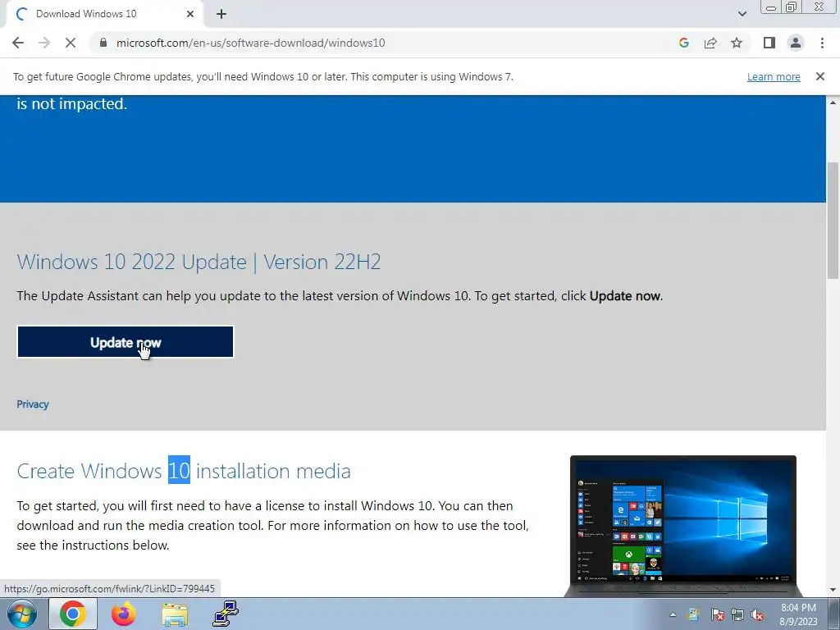This screenshot has height=630, width=840.
Task: Click the site padlock icon
Action: coord(103,43)
